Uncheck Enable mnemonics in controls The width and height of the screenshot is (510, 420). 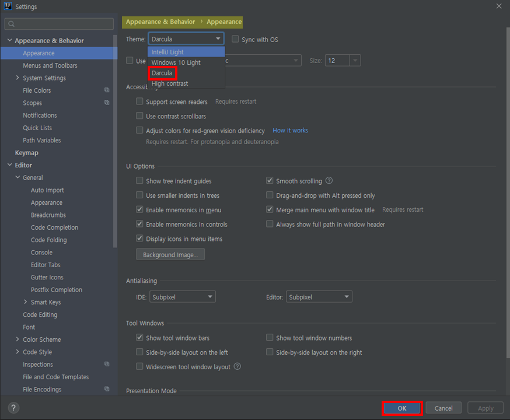(x=139, y=224)
